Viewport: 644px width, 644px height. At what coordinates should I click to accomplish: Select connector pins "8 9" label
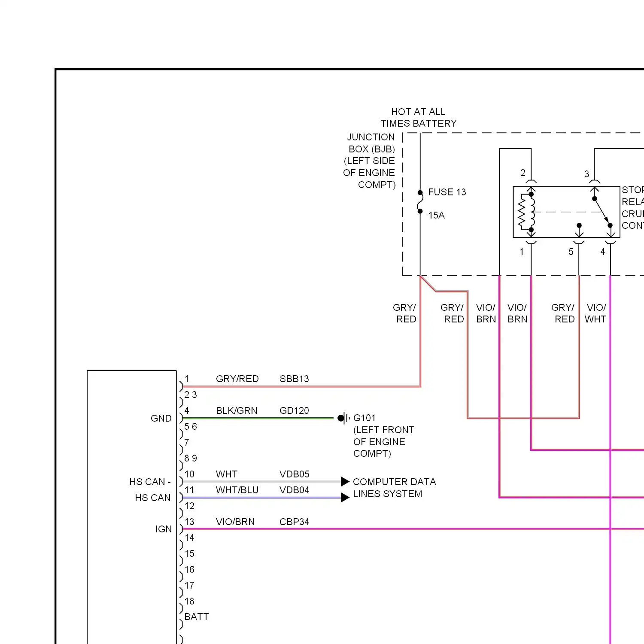click(x=191, y=458)
